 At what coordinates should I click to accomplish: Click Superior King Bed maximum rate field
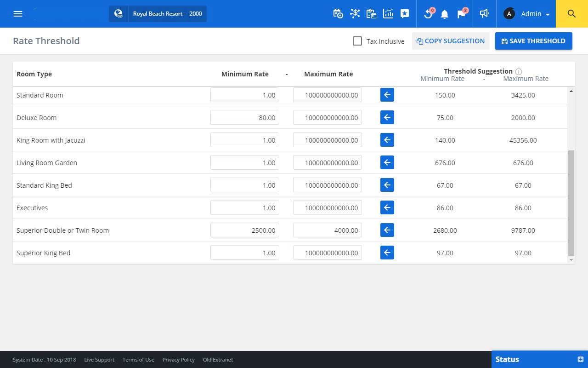point(328,253)
